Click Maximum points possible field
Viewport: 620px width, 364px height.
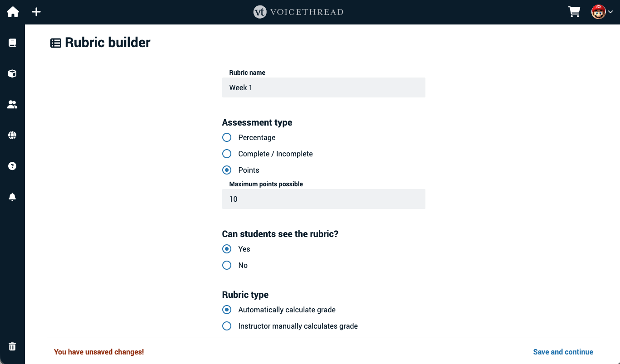coord(323,199)
